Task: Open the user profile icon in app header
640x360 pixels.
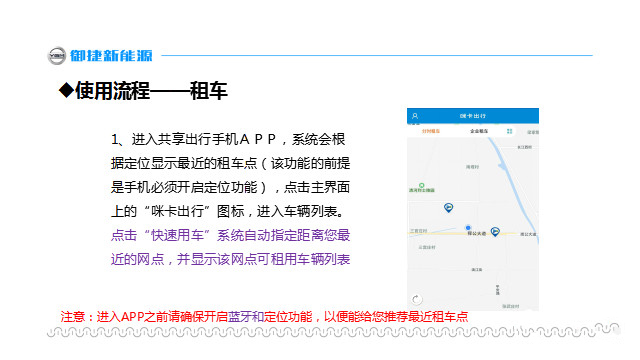Action: pyautogui.click(x=415, y=116)
